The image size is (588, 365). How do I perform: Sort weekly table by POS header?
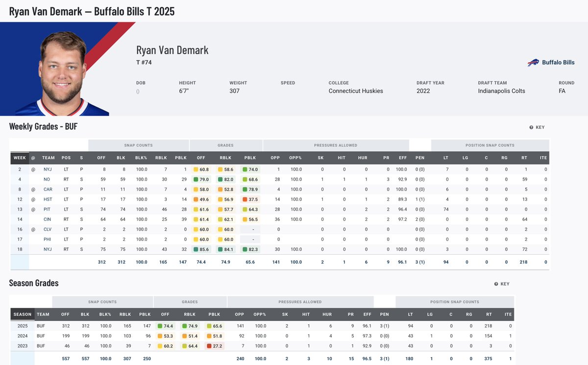(x=66, y=158)
